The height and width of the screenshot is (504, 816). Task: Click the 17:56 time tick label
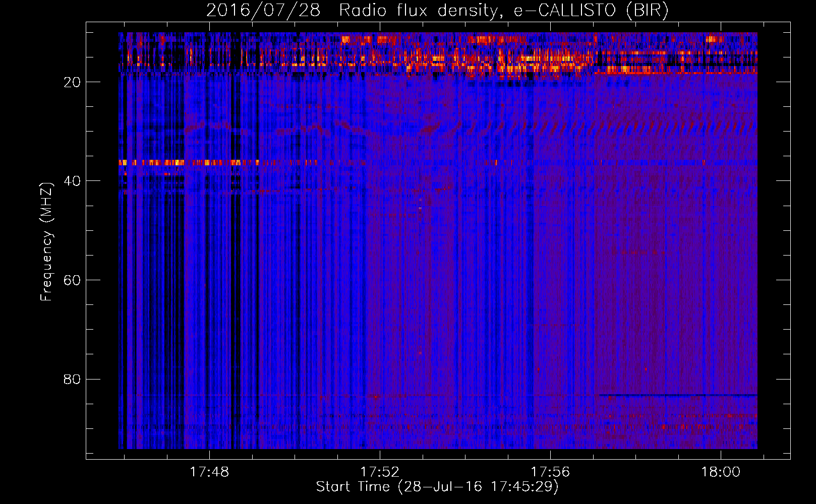click(550, 472)
